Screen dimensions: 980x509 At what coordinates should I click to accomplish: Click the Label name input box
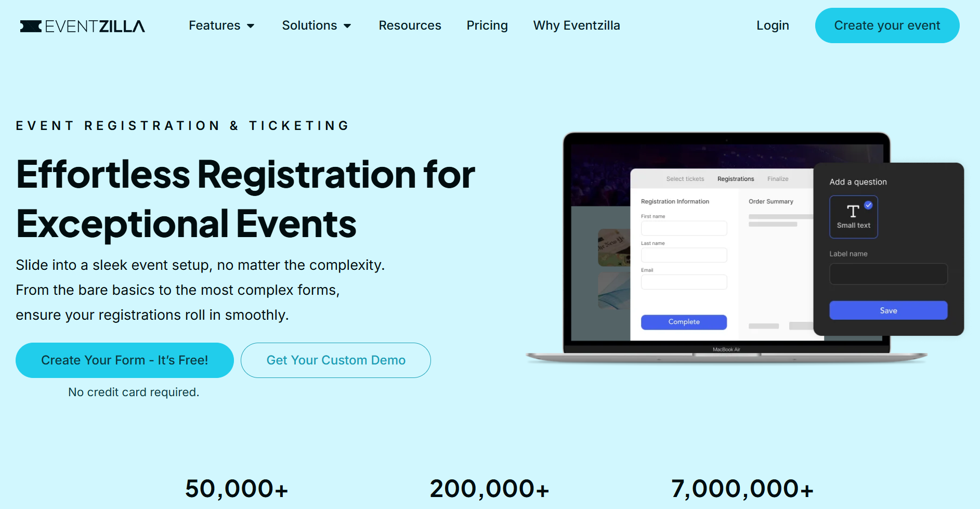888,273
